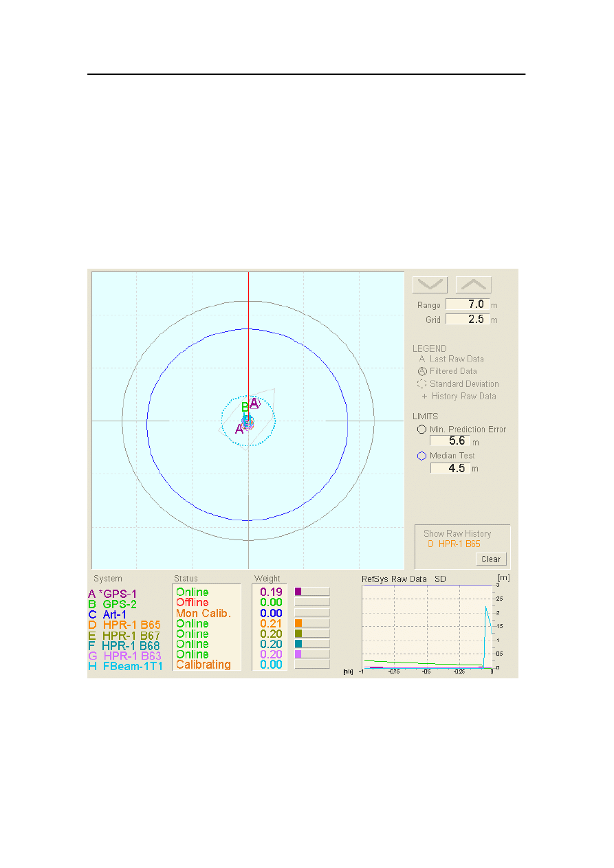Click the purple GPS-1 weight bar
The image size is (614, 868).
tap(311, 592)
